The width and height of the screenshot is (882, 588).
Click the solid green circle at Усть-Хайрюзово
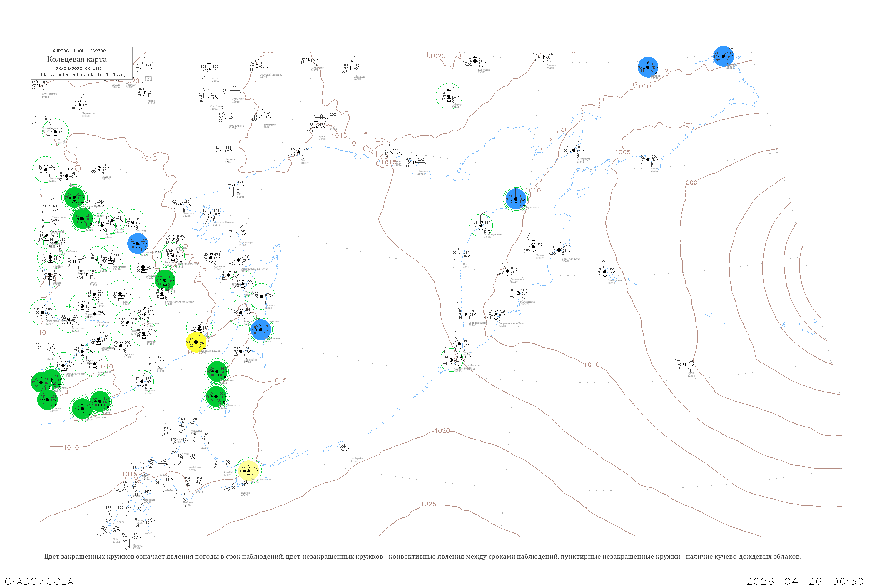481,225
